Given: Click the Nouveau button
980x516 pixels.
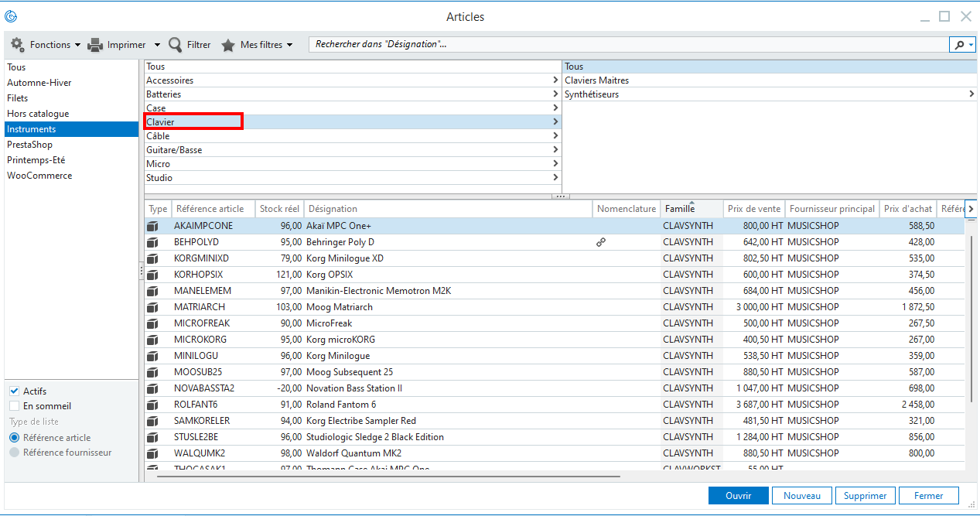Looking at the screenshot, I should coord(801,496).
